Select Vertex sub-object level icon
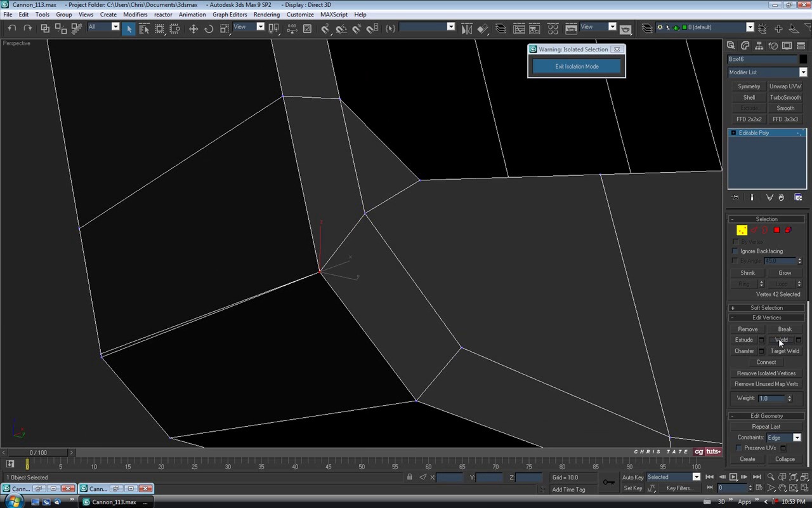The height and width of the screenshot is (508, 812). [742, 231]
